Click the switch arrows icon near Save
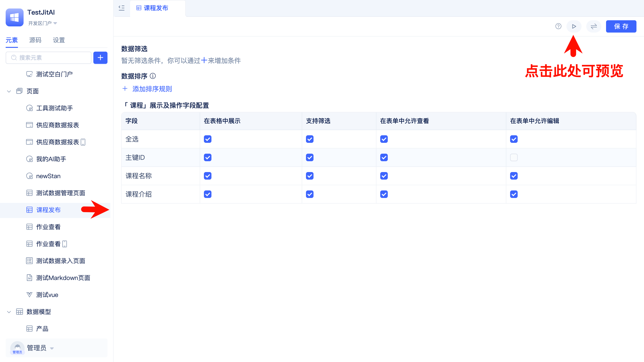 pos(594,26)
